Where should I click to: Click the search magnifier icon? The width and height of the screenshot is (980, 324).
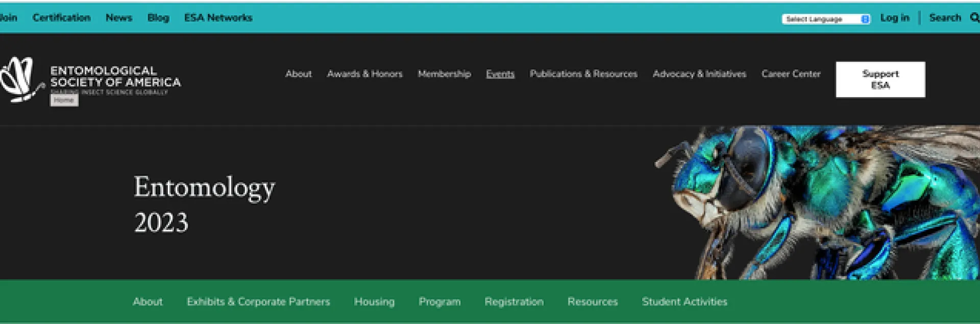pos(974,18)
